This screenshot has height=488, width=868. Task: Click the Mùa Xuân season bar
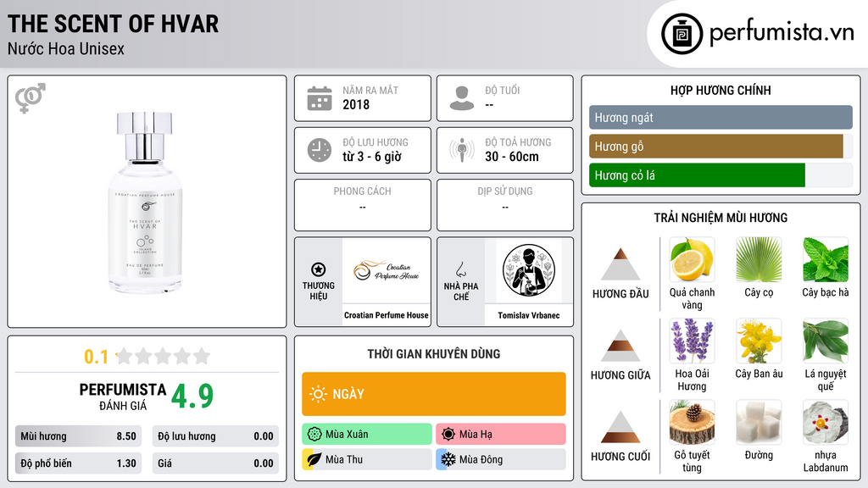pyautogui.click(x=367, y=435)
